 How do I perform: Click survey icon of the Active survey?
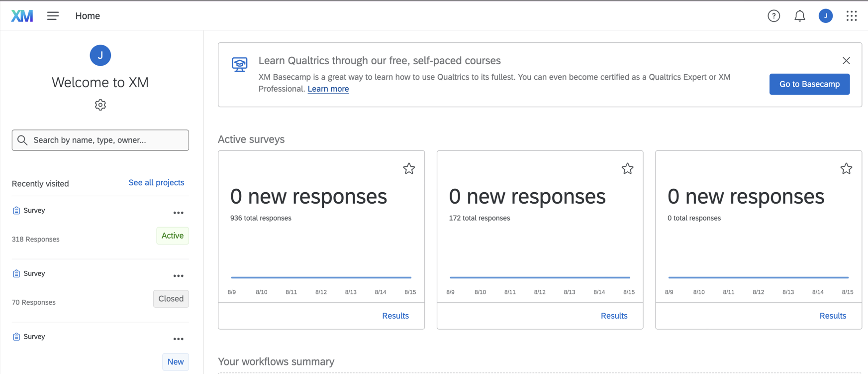[x=16, y=211]
